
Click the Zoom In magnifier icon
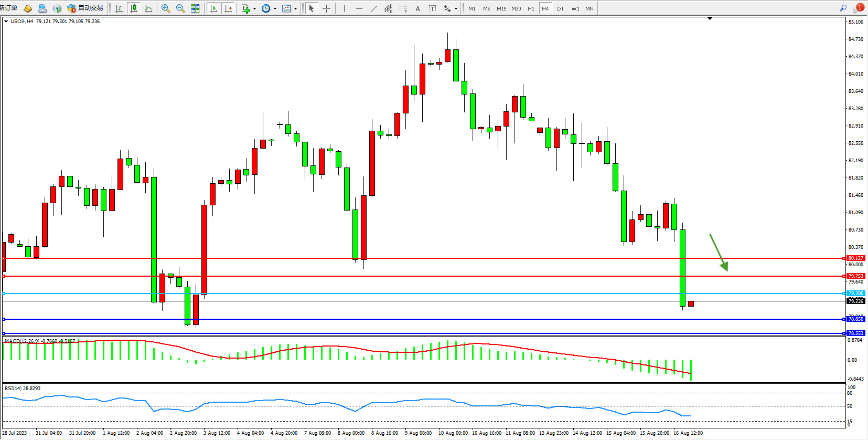[166, 8]
